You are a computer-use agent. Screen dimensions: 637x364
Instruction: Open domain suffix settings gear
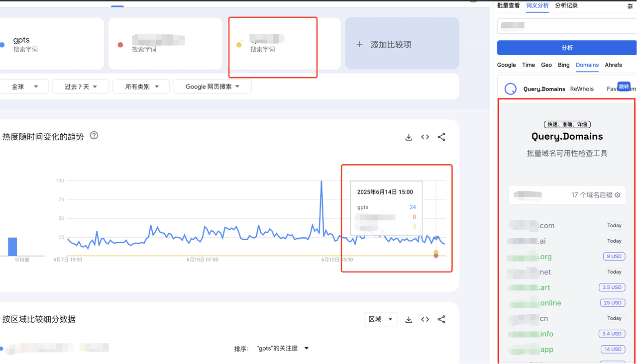click(618, 195)
